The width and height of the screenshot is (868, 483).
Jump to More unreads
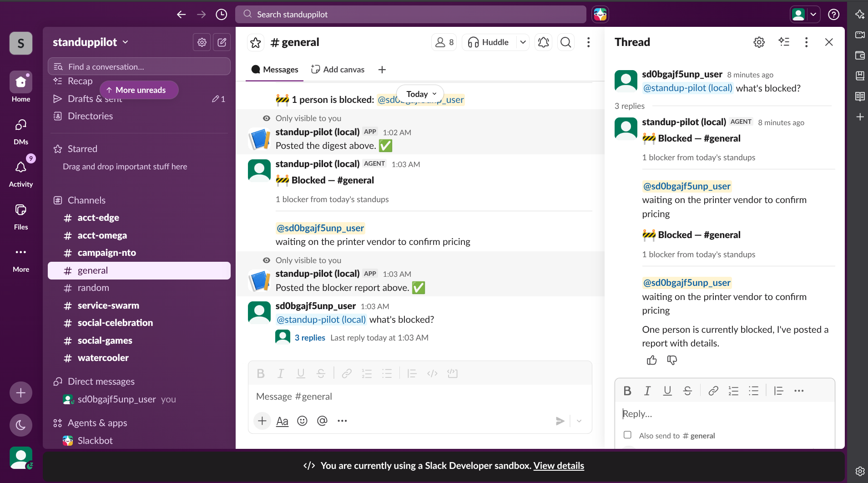[139, 90]
